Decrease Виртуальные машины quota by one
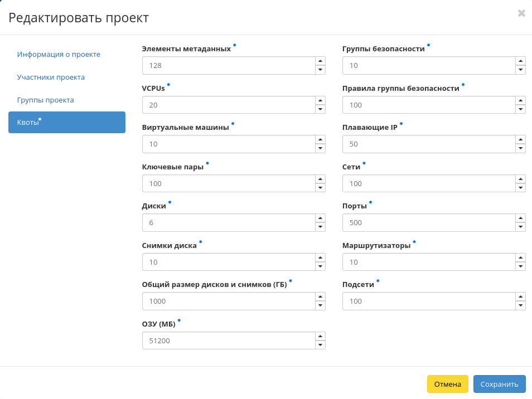Screen dimensions: 532x399 click(320, 148)
